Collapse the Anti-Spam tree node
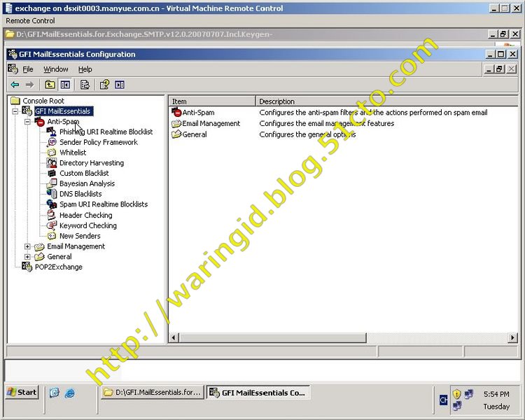Image resolution: width=525 pixels, height=420 pixels. (x=28, y=122)
